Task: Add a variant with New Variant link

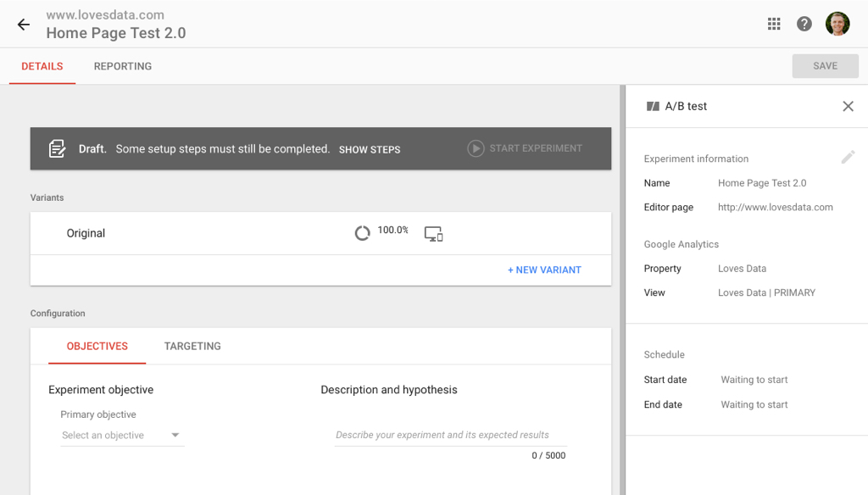Action: pos(544,269)
